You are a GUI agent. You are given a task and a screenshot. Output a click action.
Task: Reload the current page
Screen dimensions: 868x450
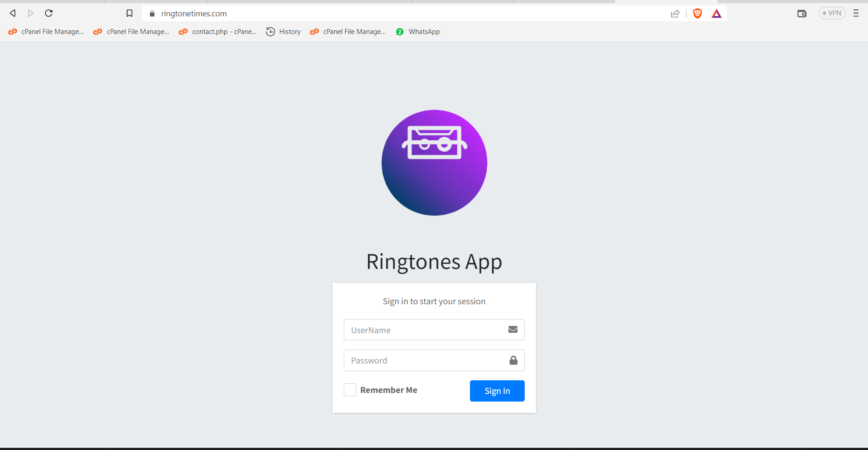coord(49,13)
